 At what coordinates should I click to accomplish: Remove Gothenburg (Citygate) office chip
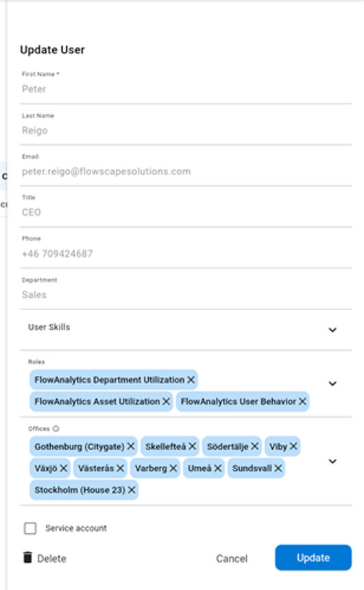pos(131,446)
